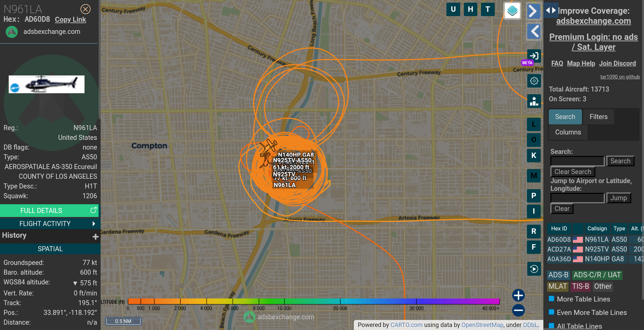Click the N140HP GA8 map label
Viewport: 644px width, 330px height.
[296, 155]
